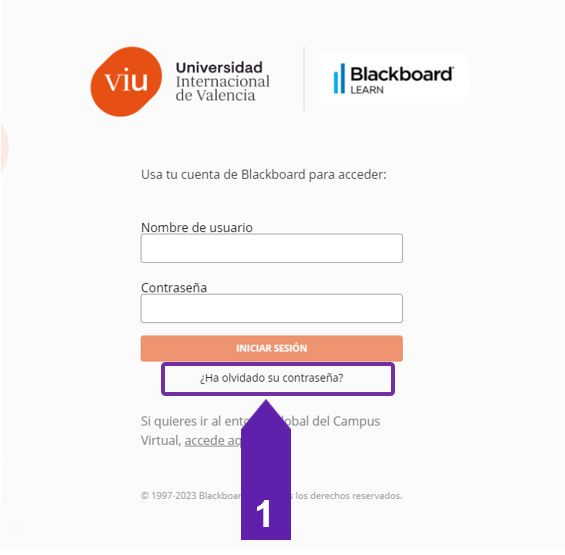Focus the Contraseña password field
The height and width of the screenshot is (555, 565).
[272, 308]
